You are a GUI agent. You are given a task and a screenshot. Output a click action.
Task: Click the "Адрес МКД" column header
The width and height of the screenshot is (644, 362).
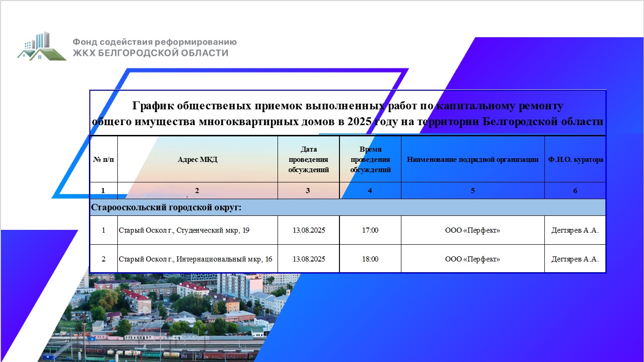[x=197, y=159]
